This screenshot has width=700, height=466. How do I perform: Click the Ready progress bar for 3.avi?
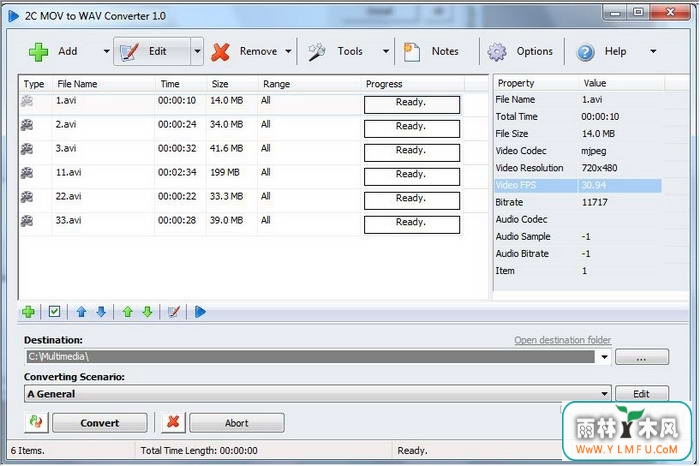point(412,152)
